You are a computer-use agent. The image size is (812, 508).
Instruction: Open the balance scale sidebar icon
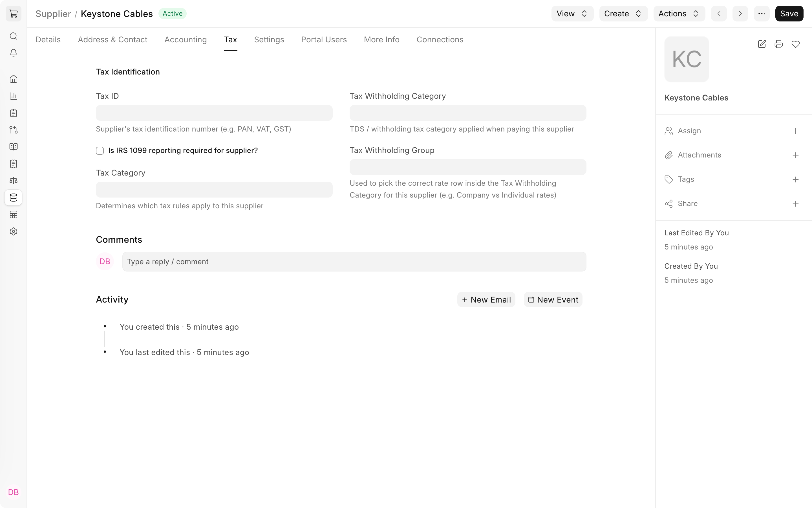point(14,181)
